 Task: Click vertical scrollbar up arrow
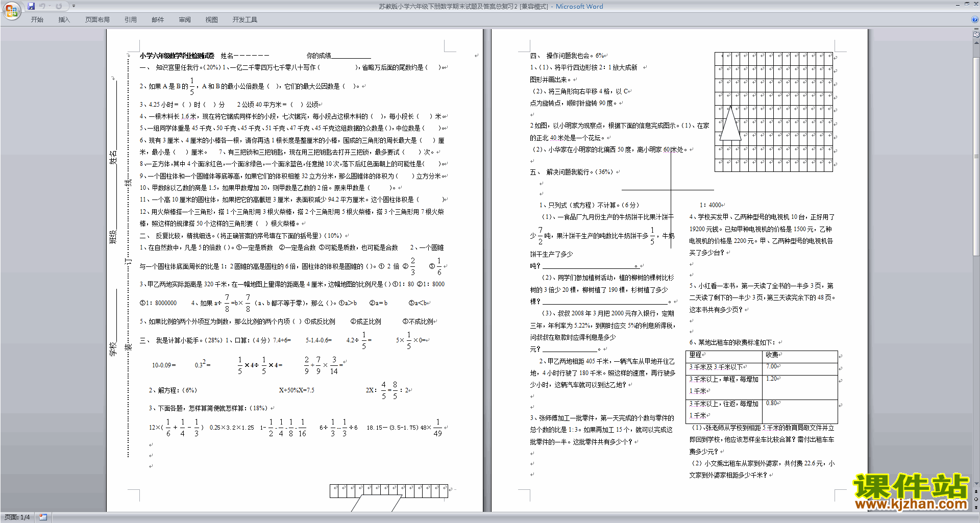[x=976, y=42]
